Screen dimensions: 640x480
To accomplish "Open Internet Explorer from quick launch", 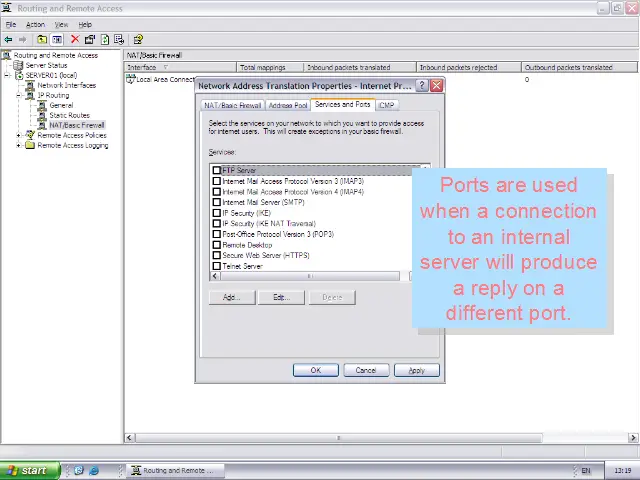I will [x=94, y=470].
